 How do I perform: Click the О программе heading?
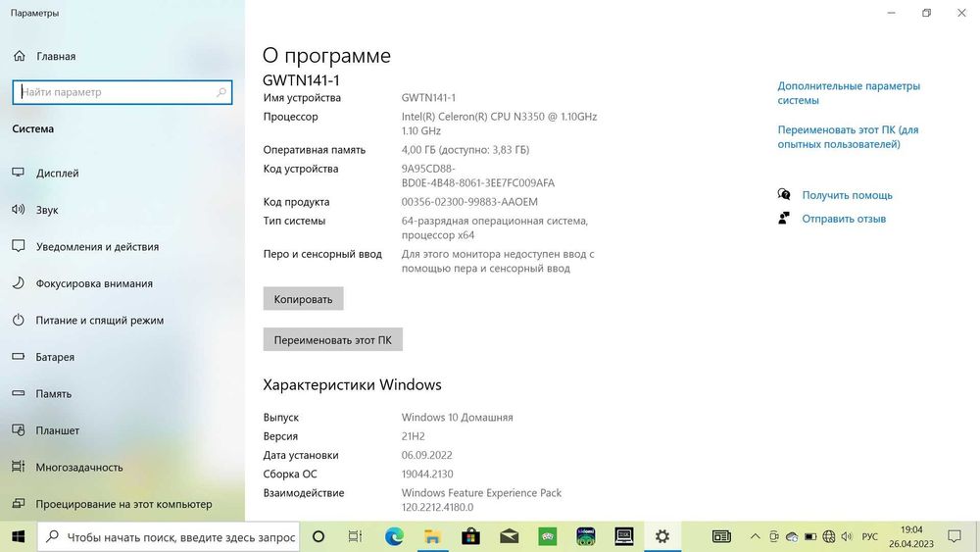tap(326, 56)
